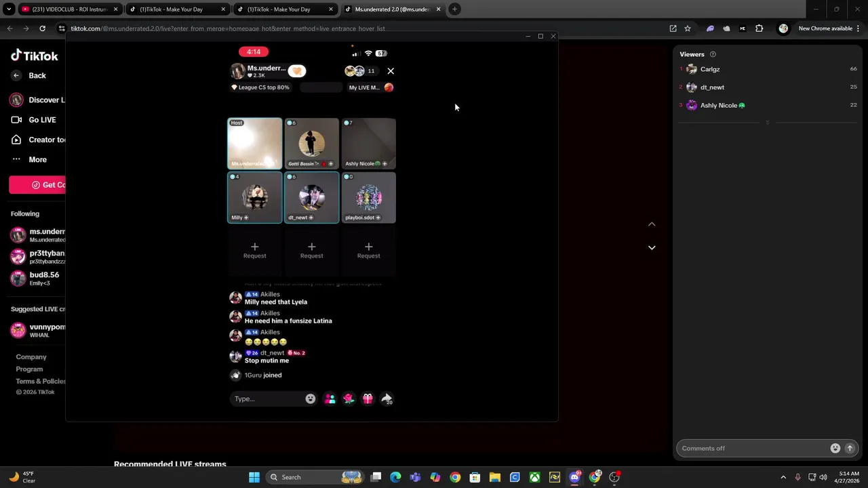This screenshot has width=868, height=488.
Task: Open suggested live vunnypom
Action: pos(38,330)
